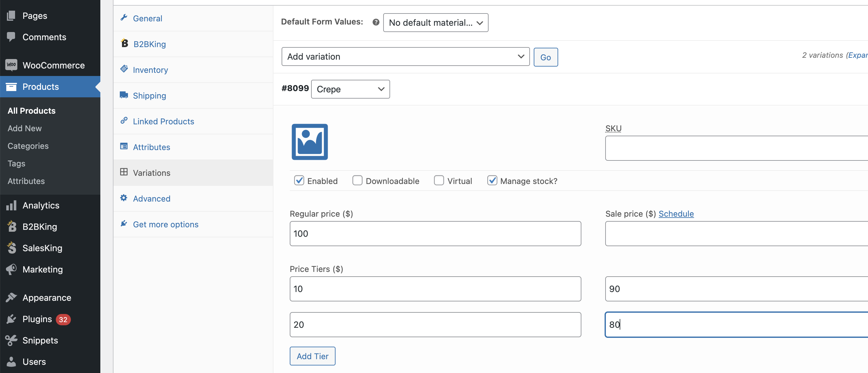
Task: Click the Advanced gear icon
Action: (124, 197)
